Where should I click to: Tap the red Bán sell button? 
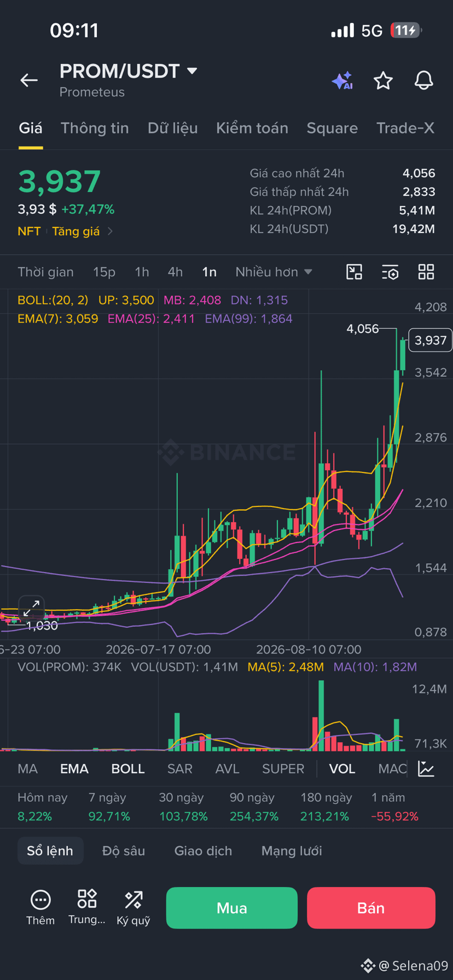[x=371, y=908]
